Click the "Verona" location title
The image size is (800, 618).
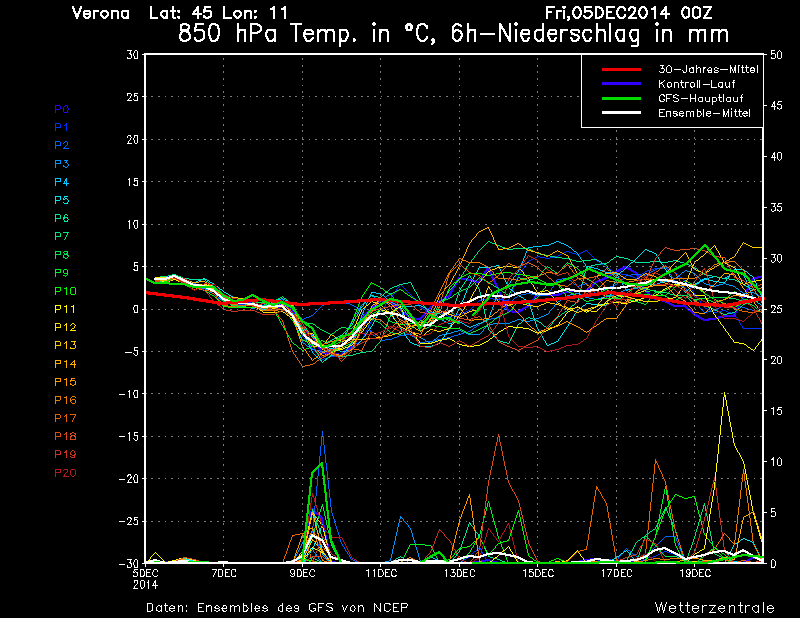(101, 13)
